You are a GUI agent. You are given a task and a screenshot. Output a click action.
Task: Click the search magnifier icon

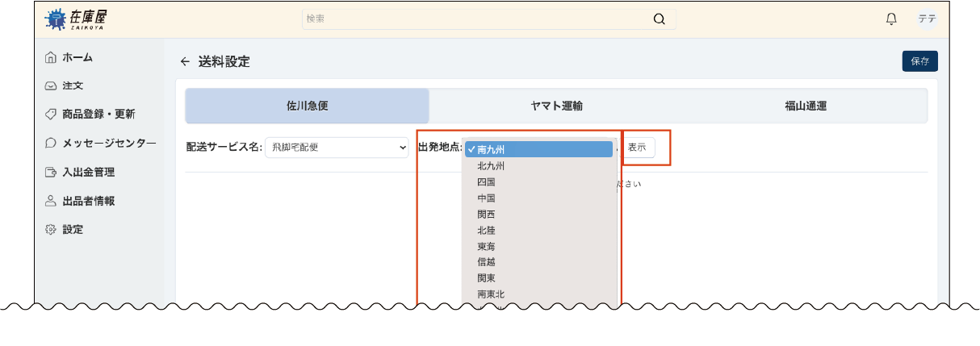tap(660, 19)
